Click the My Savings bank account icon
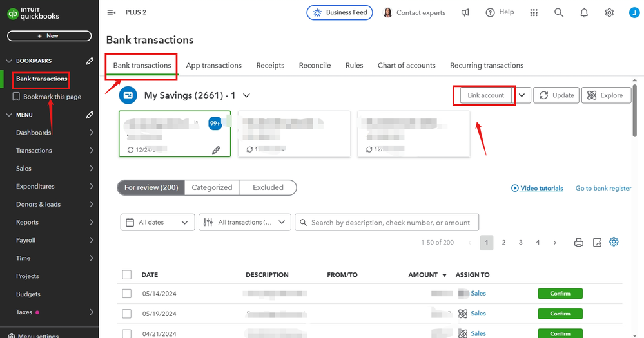The image size is (644, 338). 128,95
